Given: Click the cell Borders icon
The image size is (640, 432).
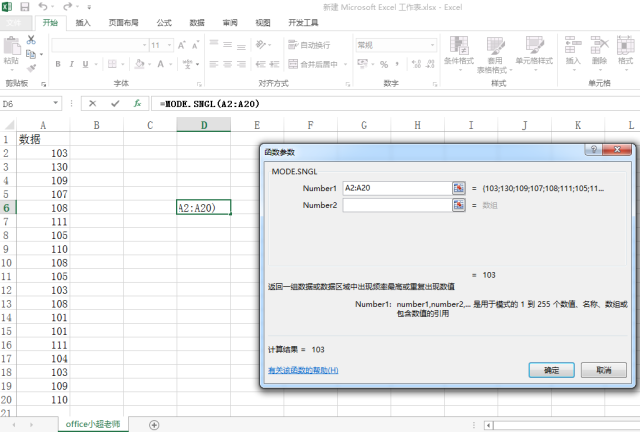Looking at the screenshot, I should [112, 64].
